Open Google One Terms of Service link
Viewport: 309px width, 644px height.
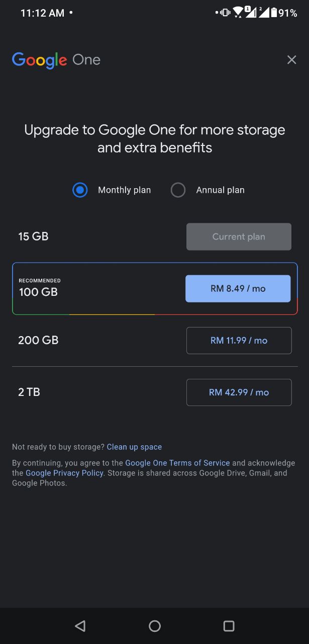click(x=177, y=463)
